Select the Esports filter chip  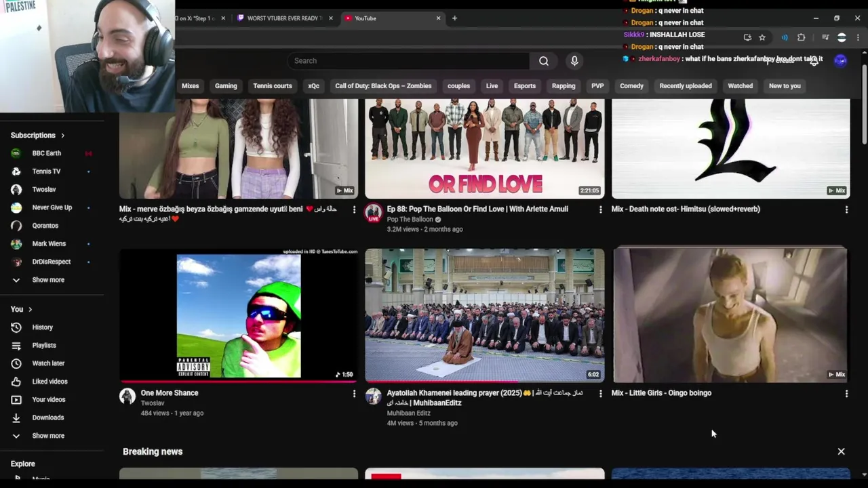[x=525, y=86]
